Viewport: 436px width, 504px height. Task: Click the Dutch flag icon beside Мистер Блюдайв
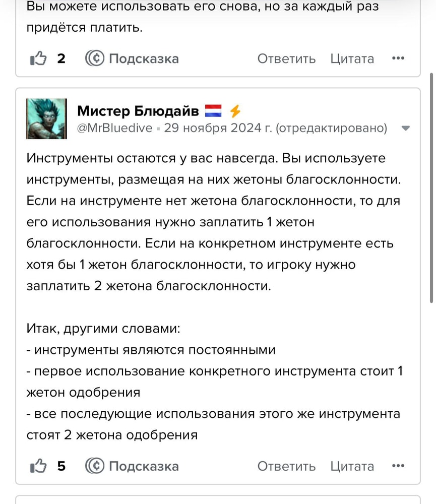[214, 110]
